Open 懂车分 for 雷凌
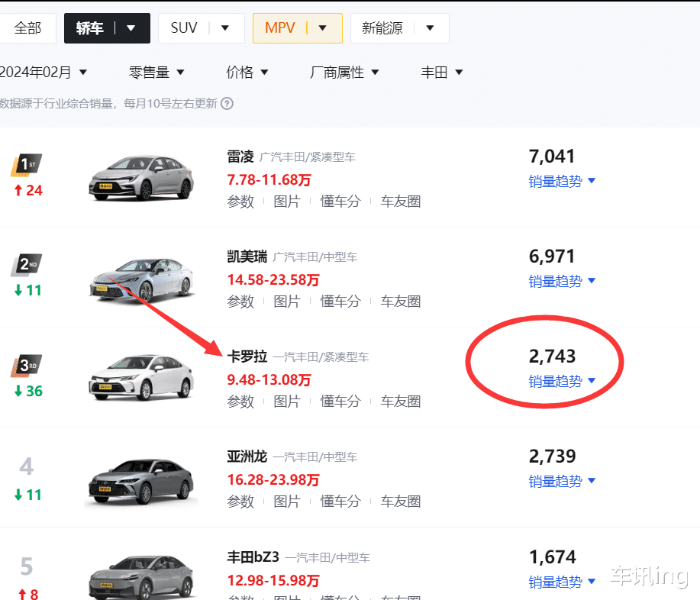 point(340,202)
